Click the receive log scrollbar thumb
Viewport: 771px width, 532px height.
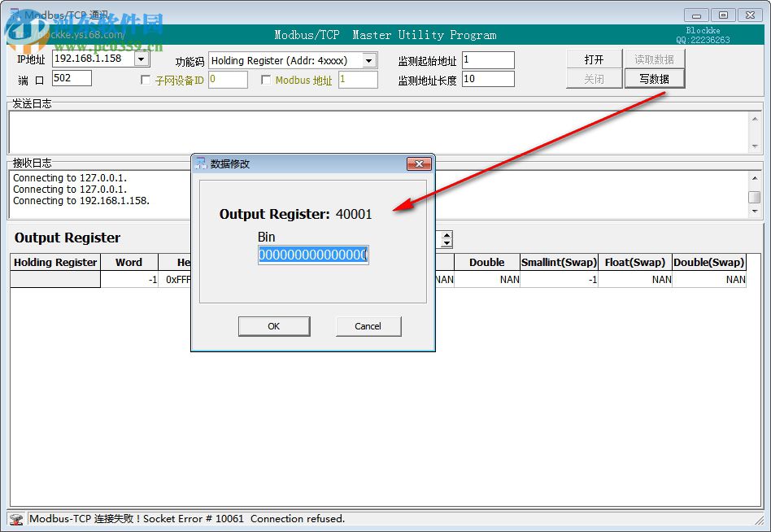tap(755, 197)
